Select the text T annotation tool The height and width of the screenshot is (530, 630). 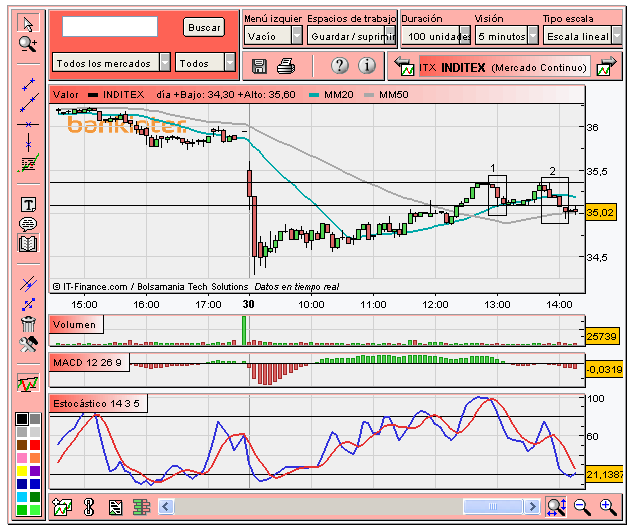pos(28,205)
